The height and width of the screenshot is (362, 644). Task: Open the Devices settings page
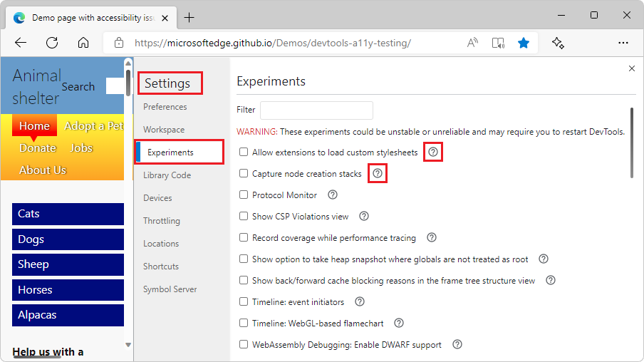point(157,198)
